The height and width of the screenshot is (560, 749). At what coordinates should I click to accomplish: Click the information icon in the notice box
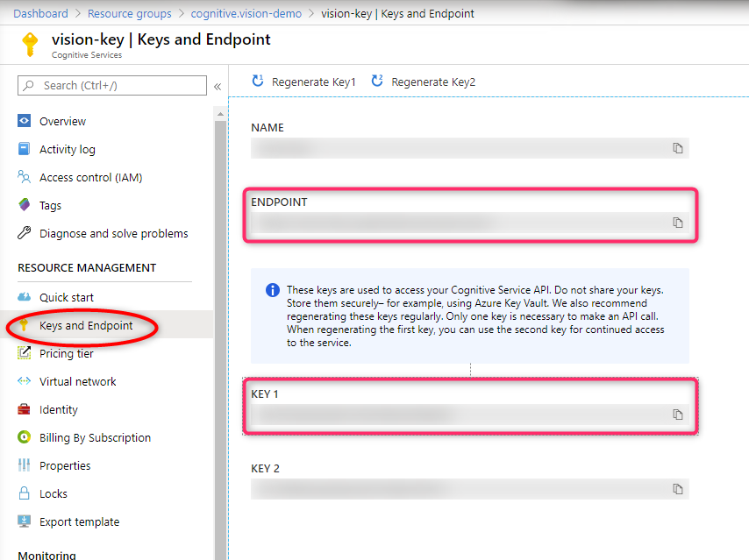coord(273,290)
